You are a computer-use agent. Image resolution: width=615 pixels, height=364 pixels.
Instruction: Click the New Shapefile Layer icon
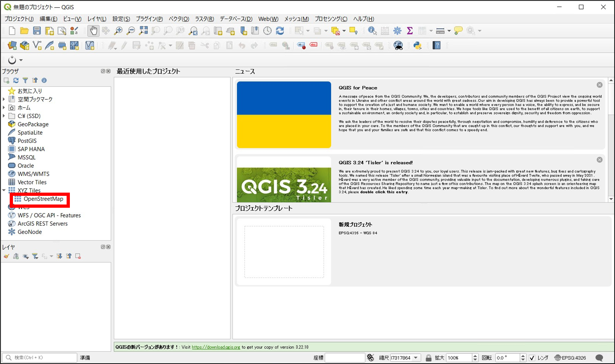pyautogui.click(x=37, y=45)
